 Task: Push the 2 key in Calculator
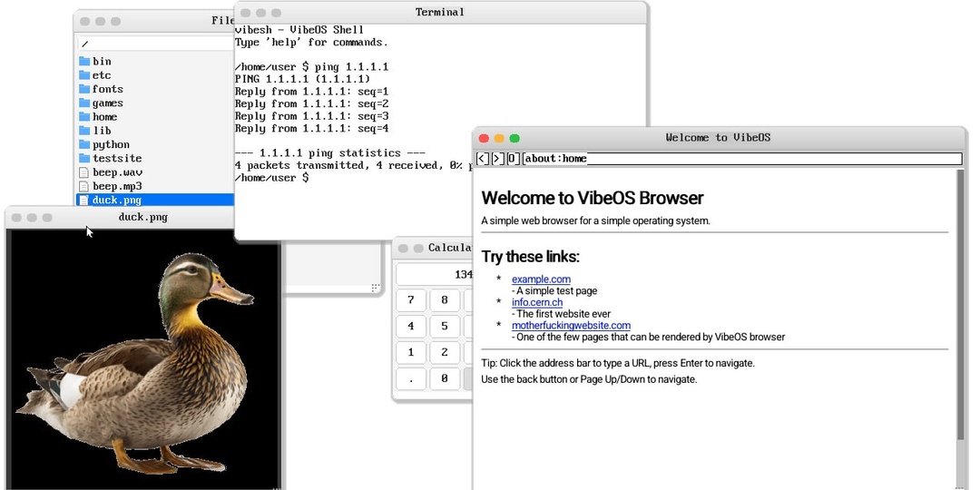tap(445, 352)
